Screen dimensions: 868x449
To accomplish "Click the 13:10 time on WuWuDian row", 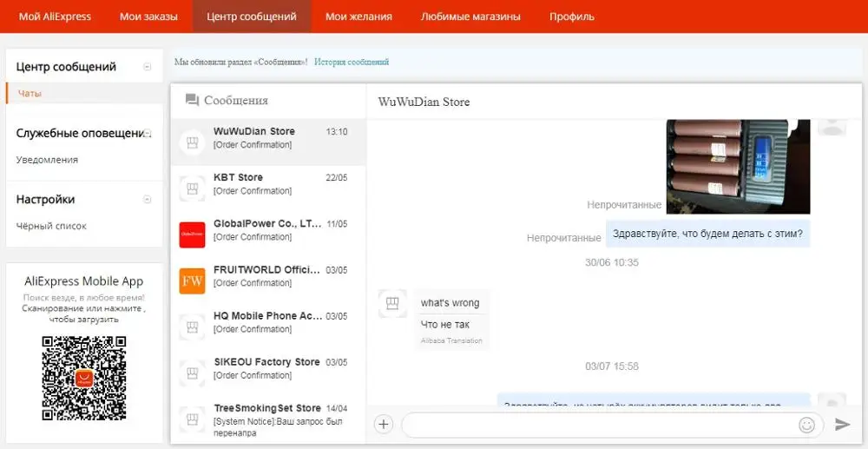I will [337, 132].
